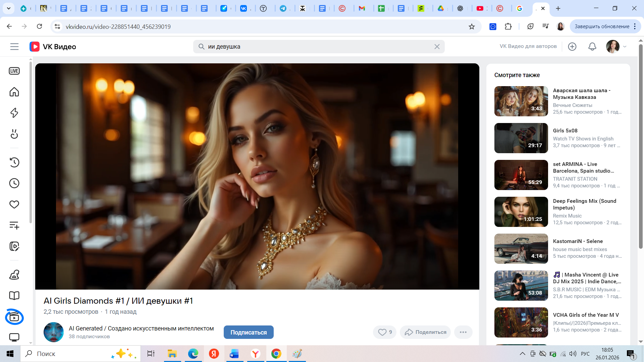
Task: Open the LIVE streams section
Action: click(x=14, y=71)
